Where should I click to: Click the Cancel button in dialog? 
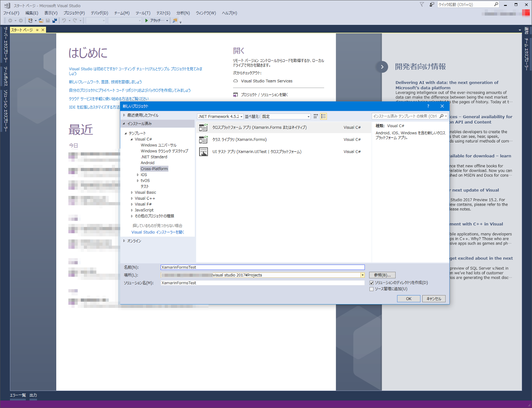(434, 299)
